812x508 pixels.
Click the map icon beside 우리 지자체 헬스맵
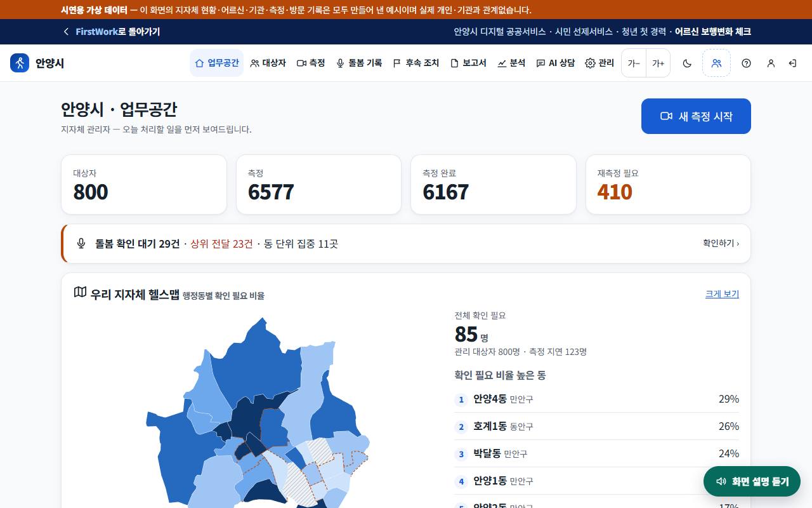(80, 292)
